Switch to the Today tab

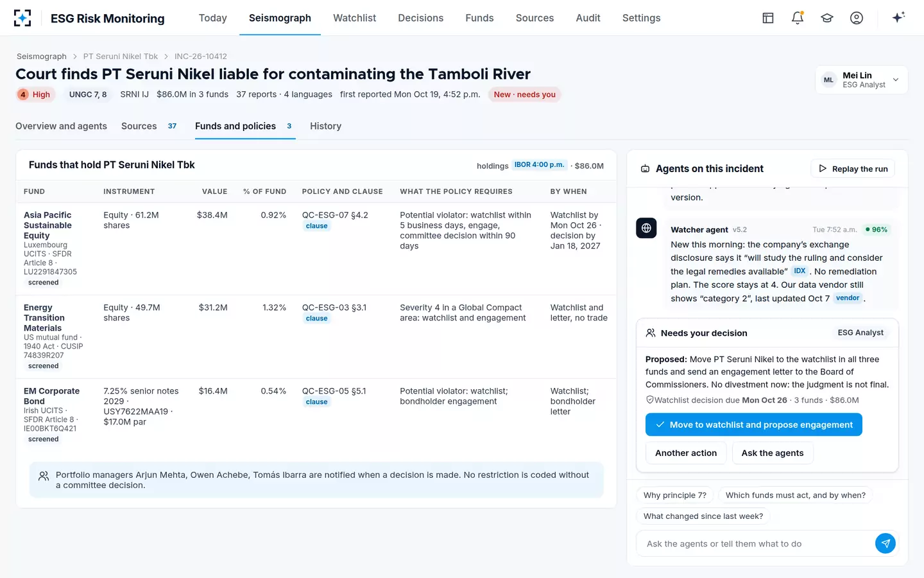click(x=213, y=18)
